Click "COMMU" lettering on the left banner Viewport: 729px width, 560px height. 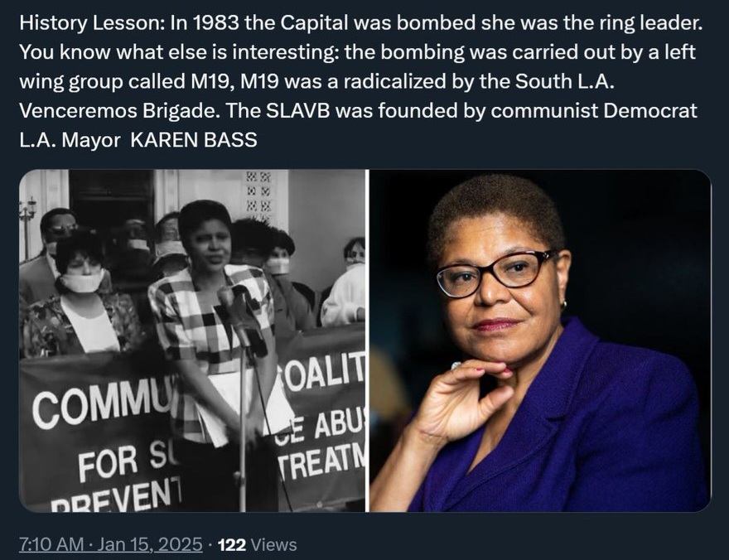101,404
